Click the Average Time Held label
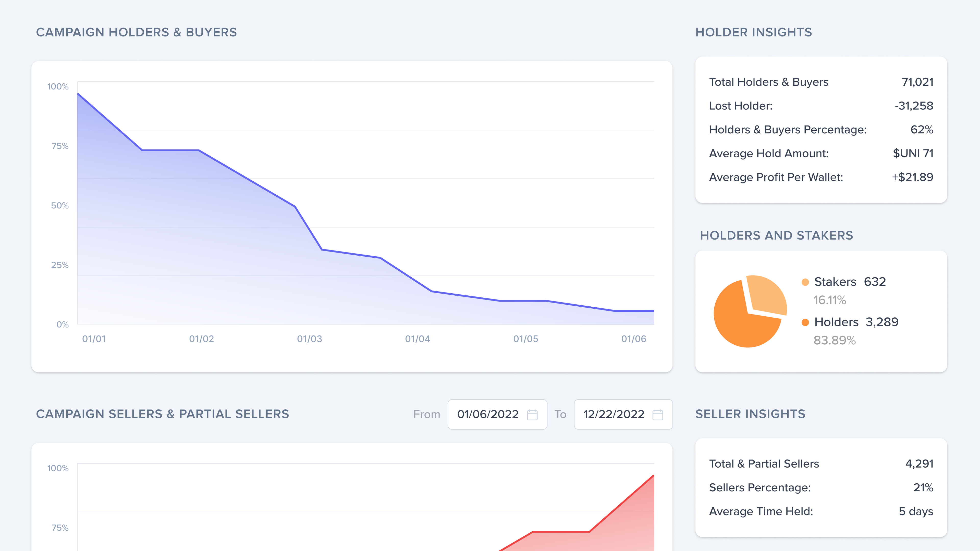980x551 pixels. point(761,511)
